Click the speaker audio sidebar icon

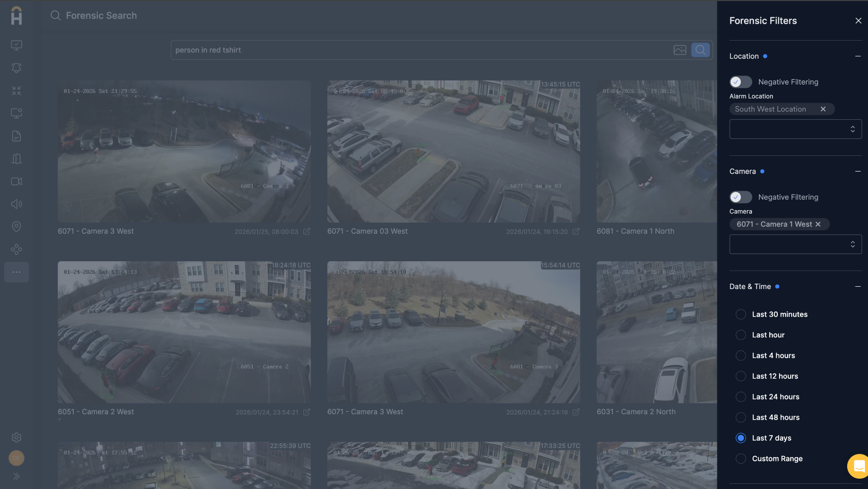click(x=16, y=204)
